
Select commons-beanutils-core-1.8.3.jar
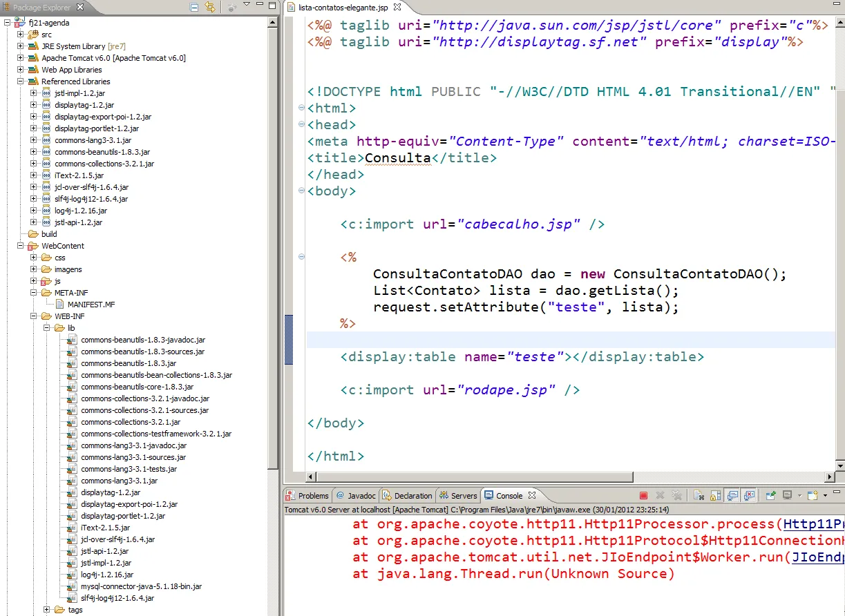pos(137,387)
